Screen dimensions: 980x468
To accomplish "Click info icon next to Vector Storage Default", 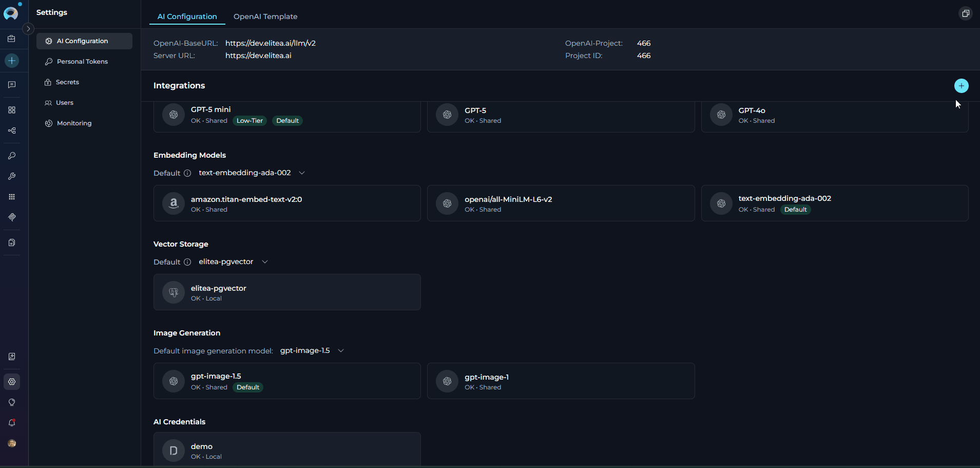I will tap(187, 262).
